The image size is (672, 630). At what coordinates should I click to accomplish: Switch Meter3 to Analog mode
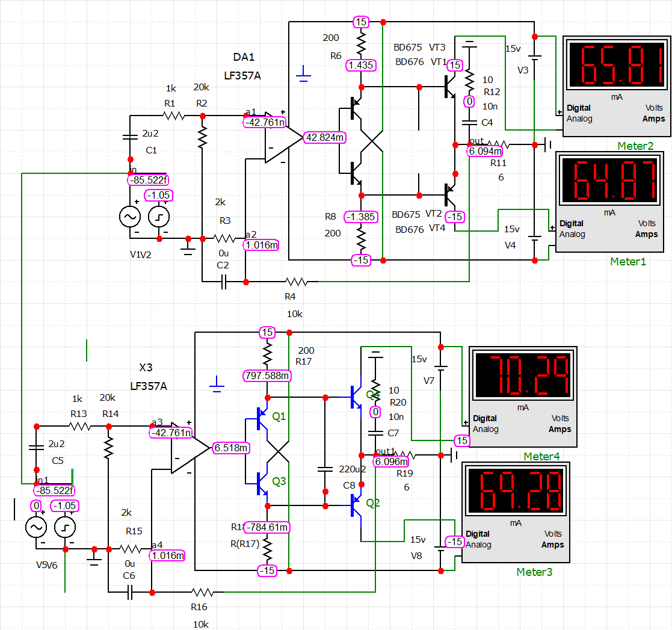coord(478,545)
